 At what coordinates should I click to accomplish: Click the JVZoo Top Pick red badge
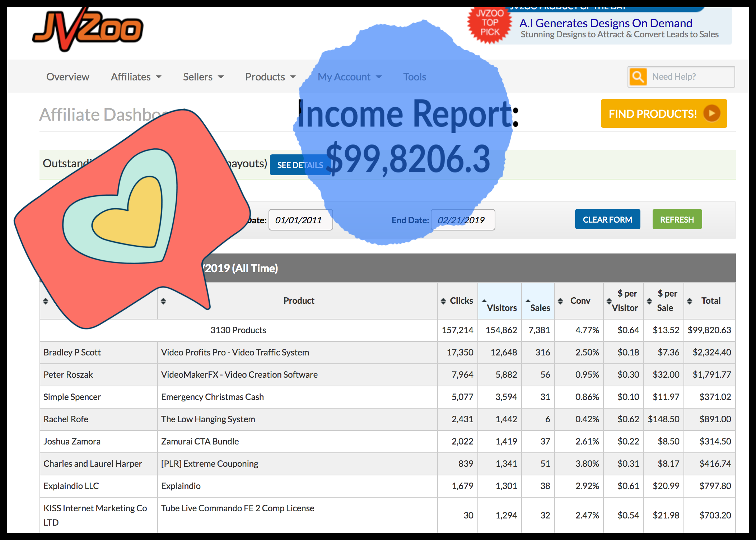point(490,24)
